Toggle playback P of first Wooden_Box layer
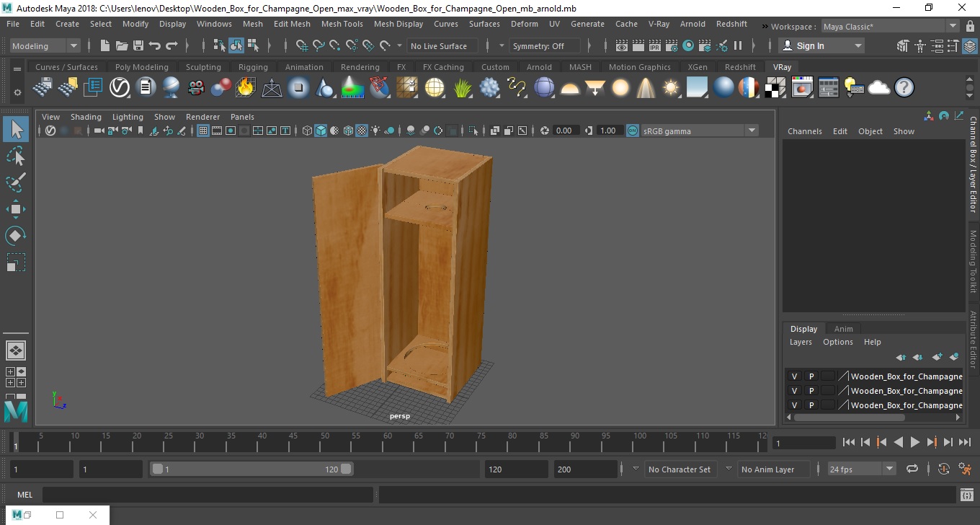The height and width of the screenshot is (525, 980). click(x=811, y=376)
